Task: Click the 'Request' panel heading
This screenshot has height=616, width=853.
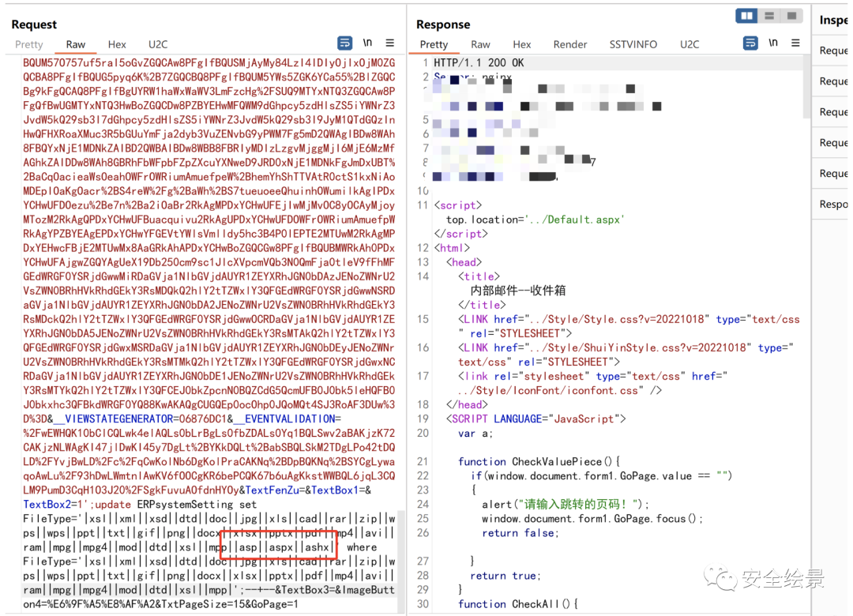Action: click(34, 24)
